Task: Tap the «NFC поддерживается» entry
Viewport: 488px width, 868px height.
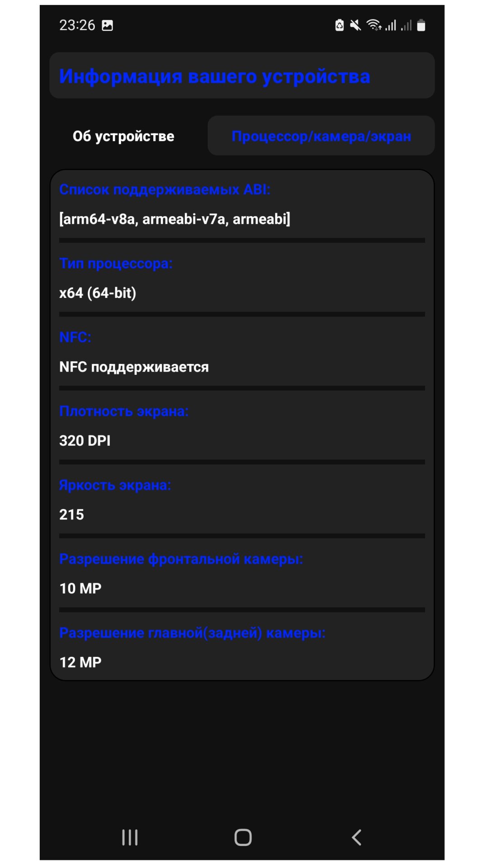Action: [134, 367]
